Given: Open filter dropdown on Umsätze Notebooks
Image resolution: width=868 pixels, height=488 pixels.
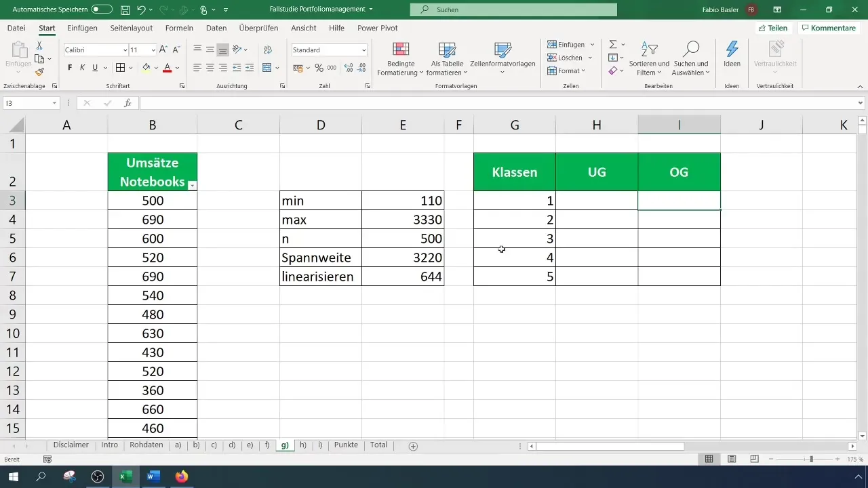Looking at the screenshot, I should (x=192, y=185).
